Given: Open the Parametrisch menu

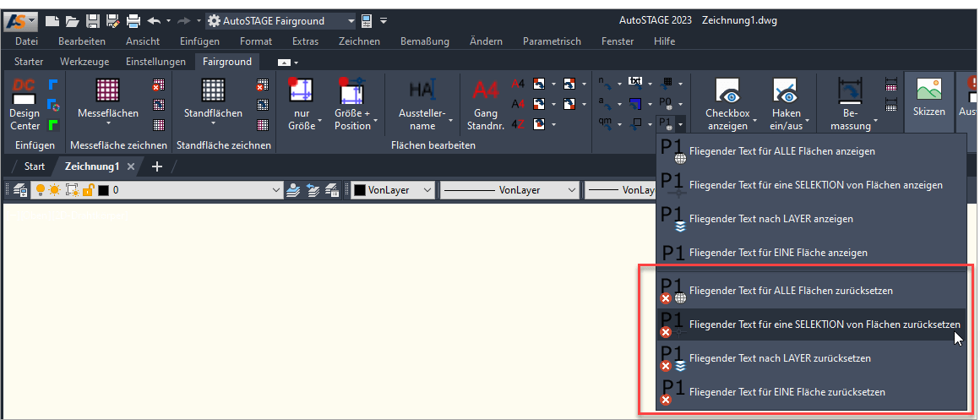Looking at the screenshot, I should point(552,41).
